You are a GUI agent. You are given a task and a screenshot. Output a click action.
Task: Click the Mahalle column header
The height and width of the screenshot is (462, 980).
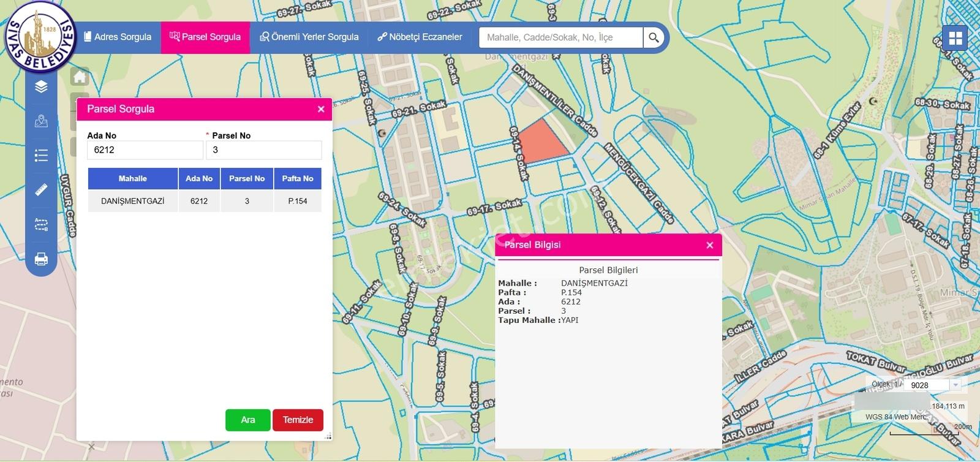[x=133, y=178]
